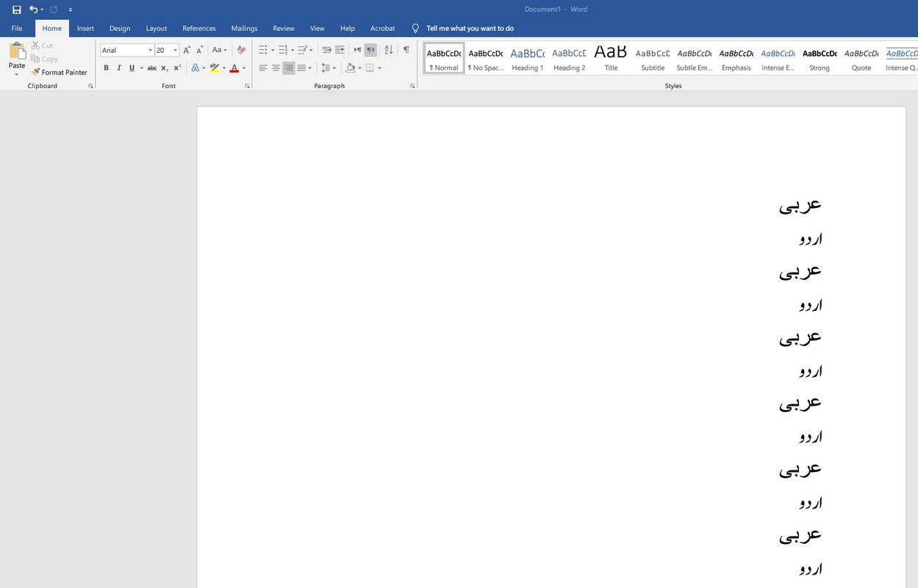This screenshot has width=918, height=588.
Task: Open the font name dropdown
Action: coord(151,51)
